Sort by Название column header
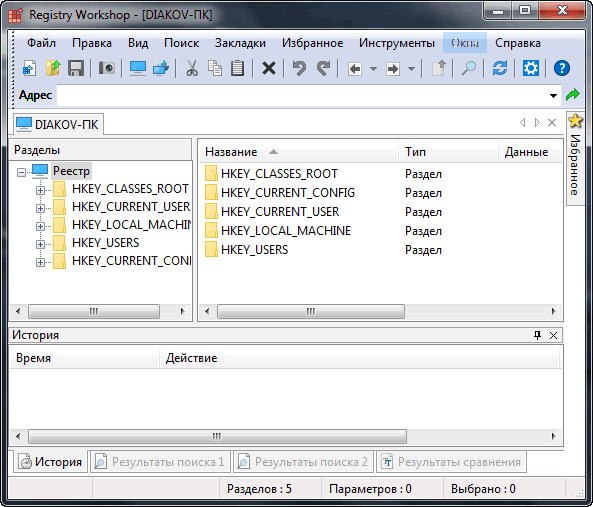The height and width of the screenshot is (507, 593). (298, 152)
